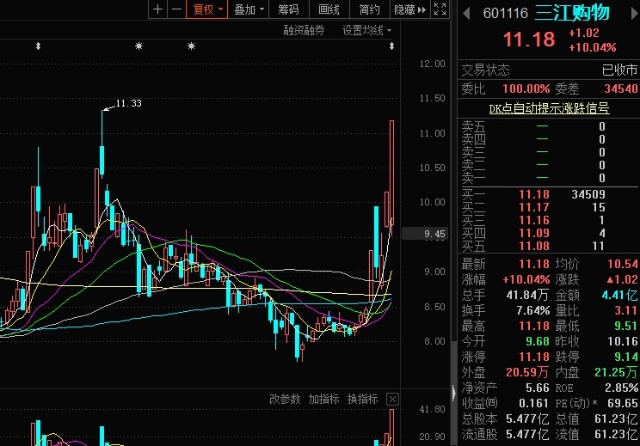The width and height of the screenshot is (640, 446).
Task: Click the 11.33 peak price label
Action: point(128,103)
